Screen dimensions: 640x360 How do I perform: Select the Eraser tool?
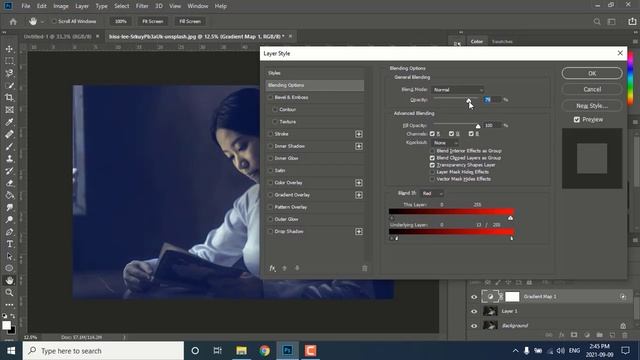click(9, 183)
